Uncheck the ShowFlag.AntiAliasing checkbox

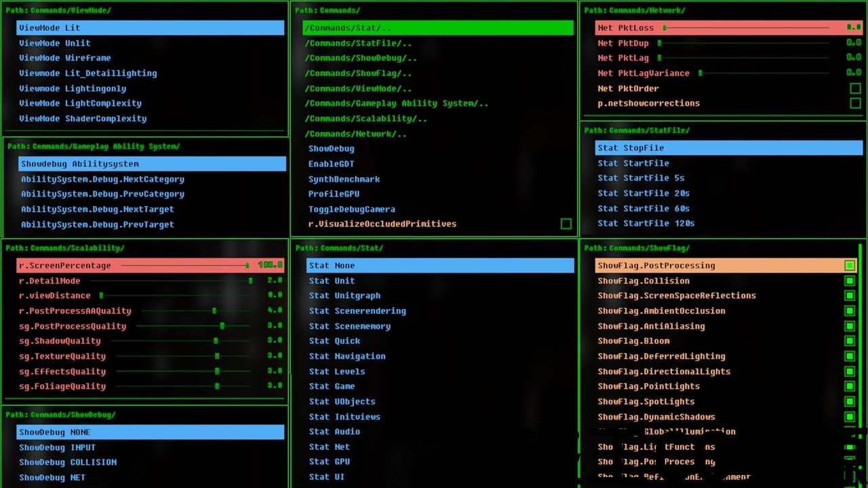849,326
